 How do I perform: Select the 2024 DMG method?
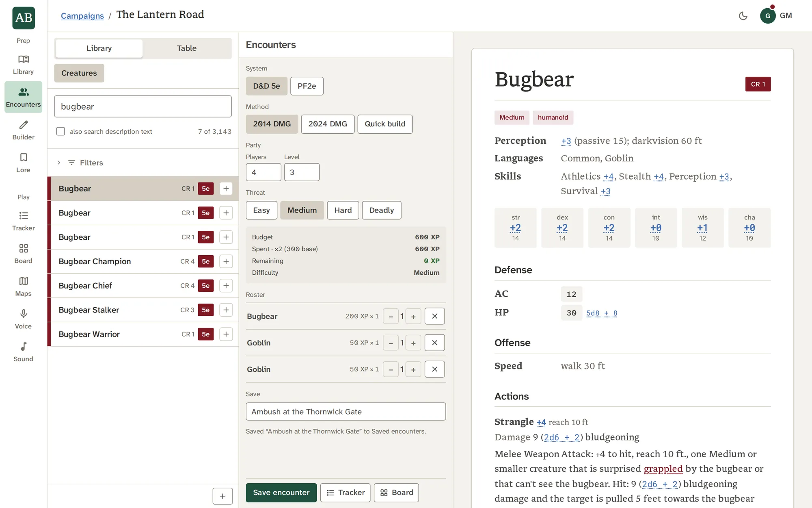click(x=328, y=124)
